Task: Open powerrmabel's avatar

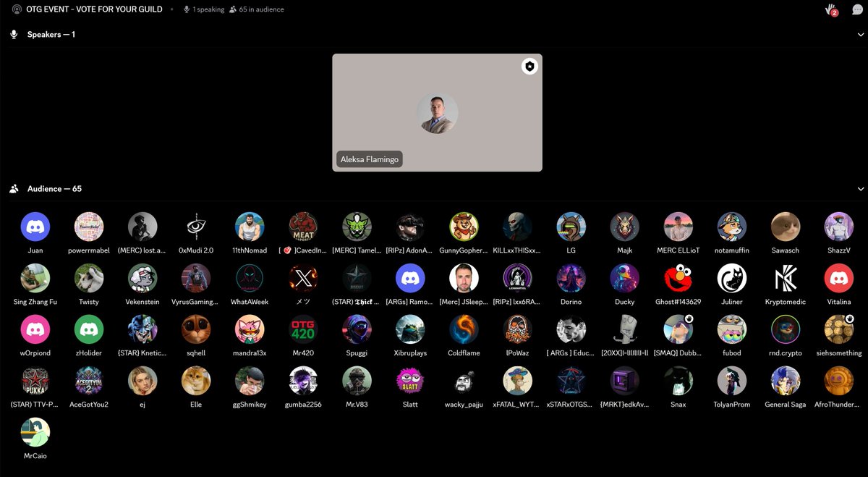Action: [x=89, y=227]
